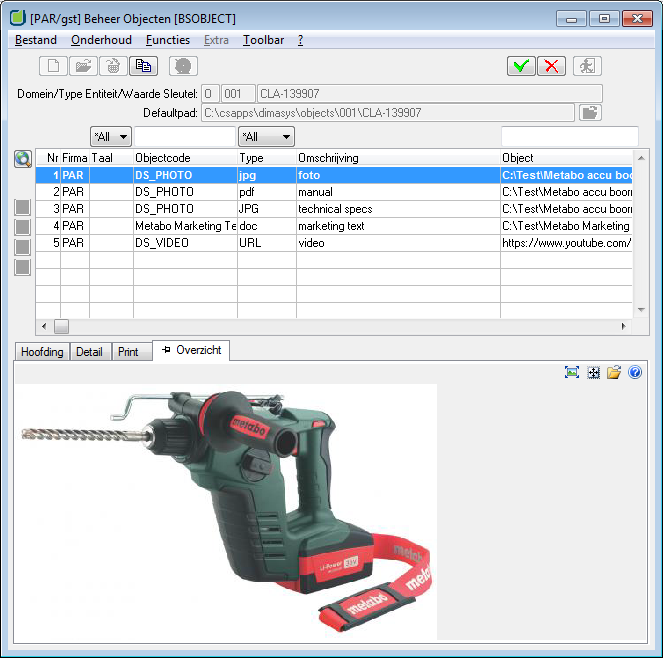Click the folder icon beside Defaultpad
The height and width of the screenshot is (658, 663).
point(590,113)
